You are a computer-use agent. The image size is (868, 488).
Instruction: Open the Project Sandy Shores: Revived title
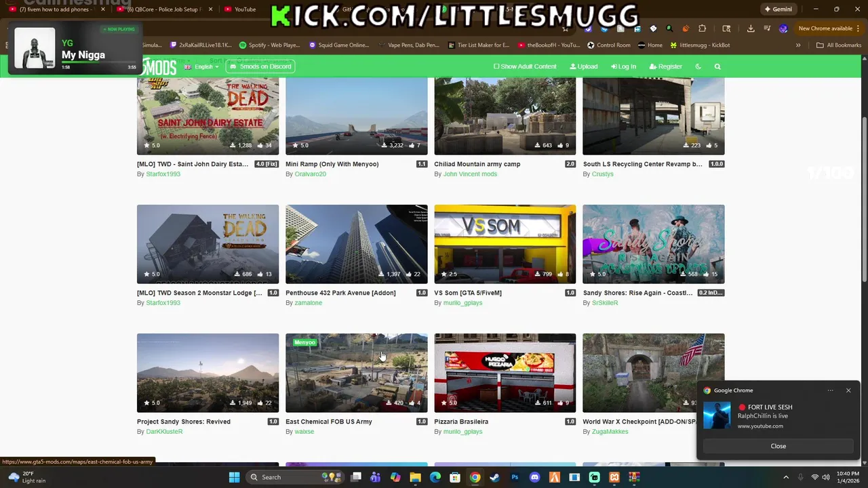click(184, 422)
